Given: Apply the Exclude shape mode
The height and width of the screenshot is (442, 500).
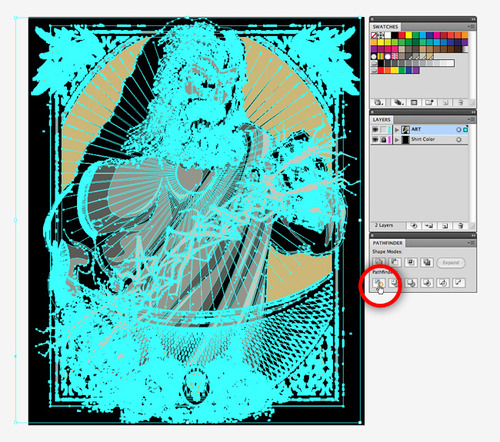Looking at the screenshot, I should pyautogui.click(x=427, y=263).
